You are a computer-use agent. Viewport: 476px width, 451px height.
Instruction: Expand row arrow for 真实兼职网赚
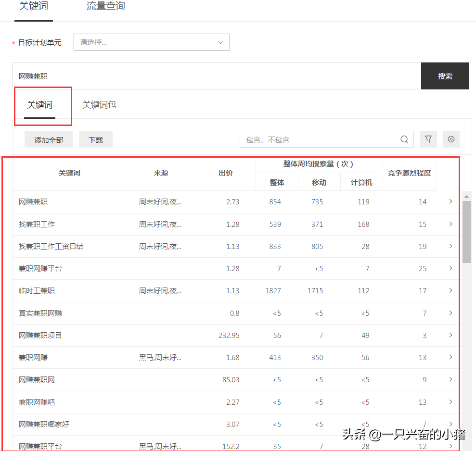450,313
